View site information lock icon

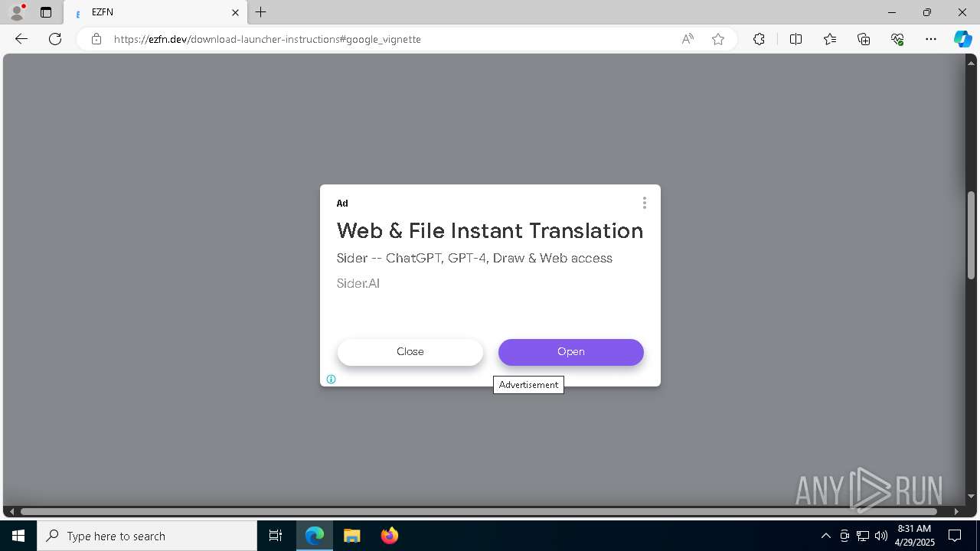pyautogui.click(x=96, y=39)
